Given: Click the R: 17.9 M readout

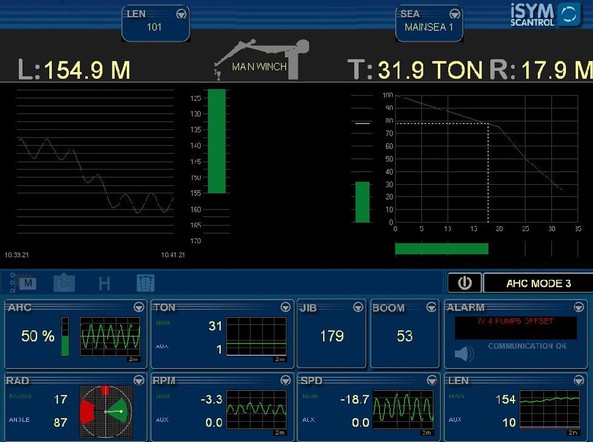Looking at the screenshot, I should [x=542, y=70].
